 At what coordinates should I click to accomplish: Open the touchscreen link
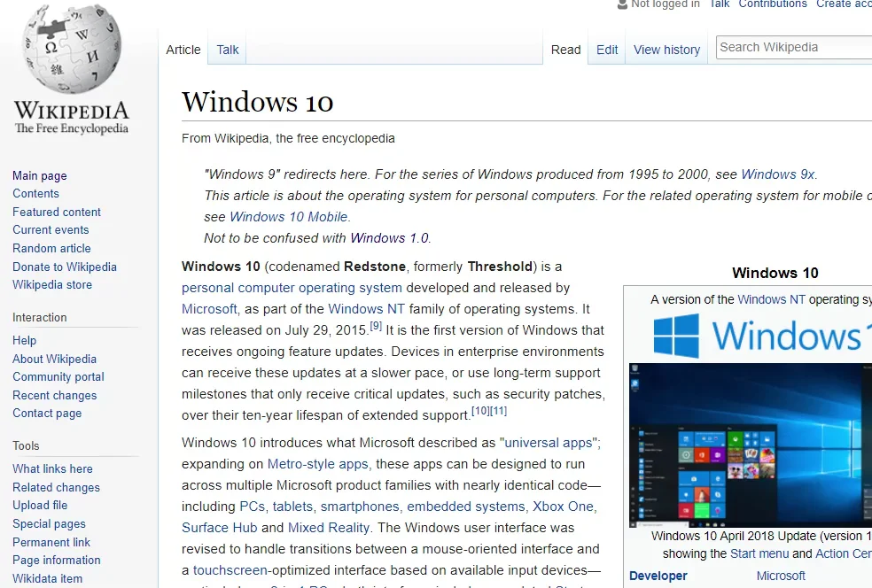[x=230, y=570]
